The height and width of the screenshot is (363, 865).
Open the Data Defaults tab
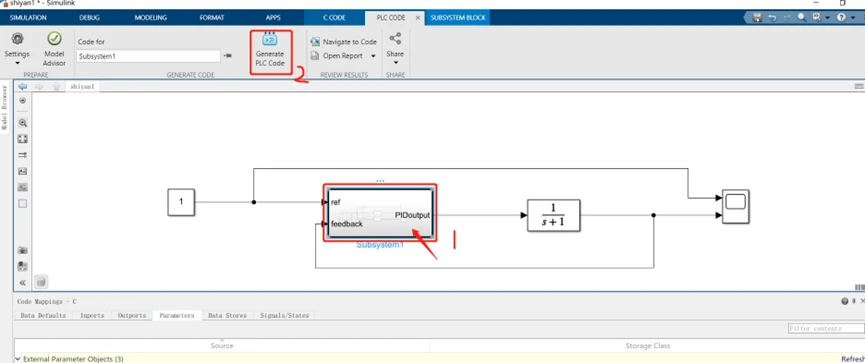click(43, 316)
